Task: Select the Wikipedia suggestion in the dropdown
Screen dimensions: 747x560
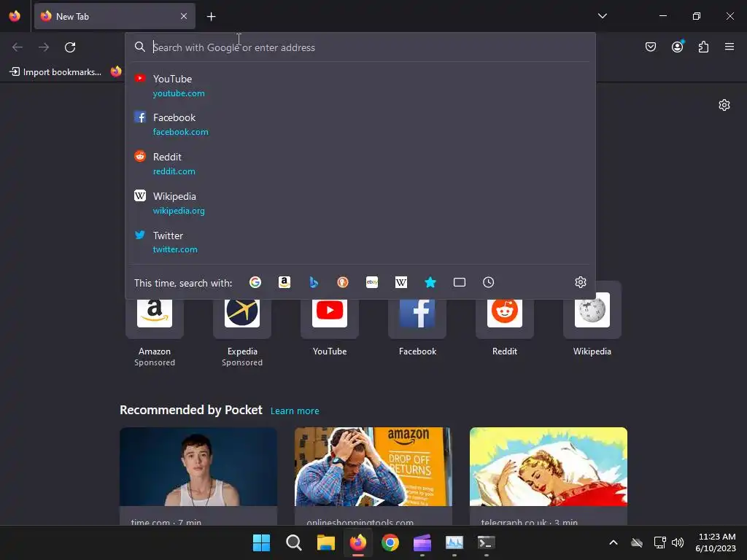Action: point(360,203)
